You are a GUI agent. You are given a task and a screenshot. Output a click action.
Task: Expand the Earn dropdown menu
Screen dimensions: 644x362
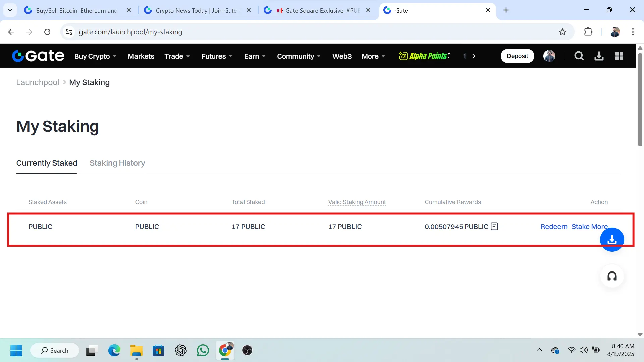255,56
